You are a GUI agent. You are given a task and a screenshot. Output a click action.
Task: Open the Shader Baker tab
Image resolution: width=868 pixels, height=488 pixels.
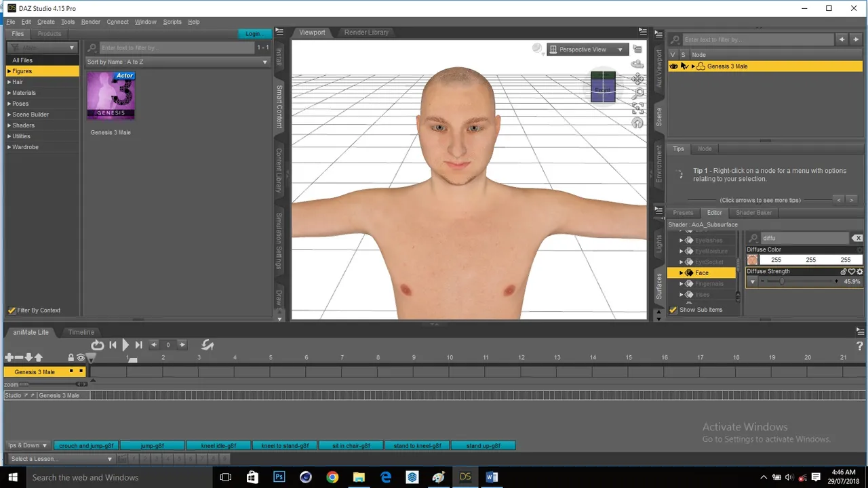tap(754, 213)
